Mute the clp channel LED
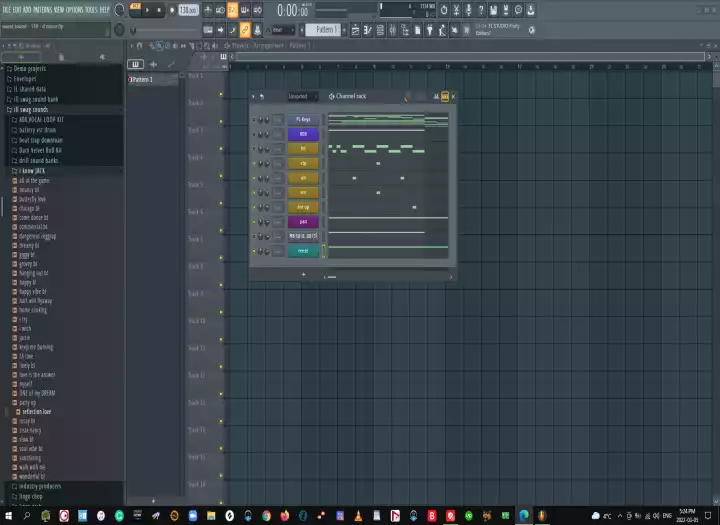Screen dimensions: 720x525 254,164
